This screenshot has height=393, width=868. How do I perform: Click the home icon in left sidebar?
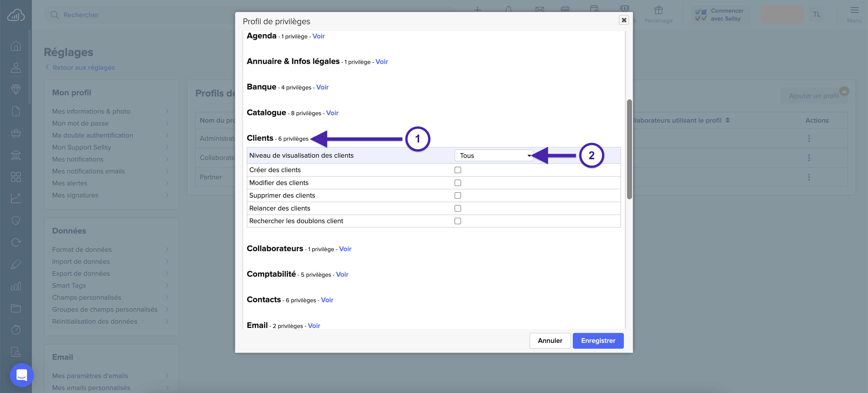pos(16,46)
